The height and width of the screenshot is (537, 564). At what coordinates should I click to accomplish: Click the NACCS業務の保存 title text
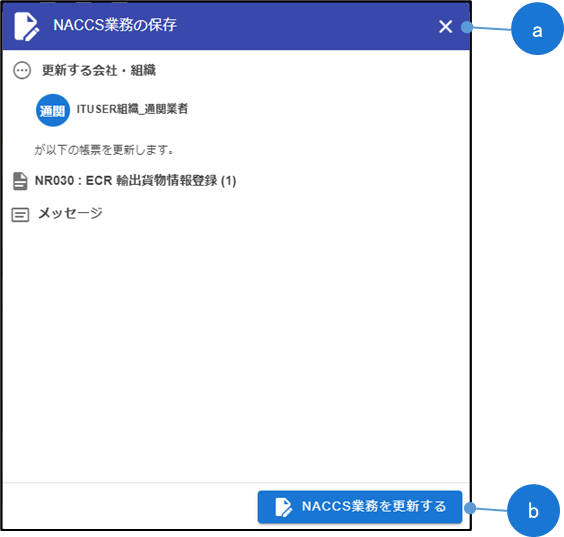tap(115, 25)
